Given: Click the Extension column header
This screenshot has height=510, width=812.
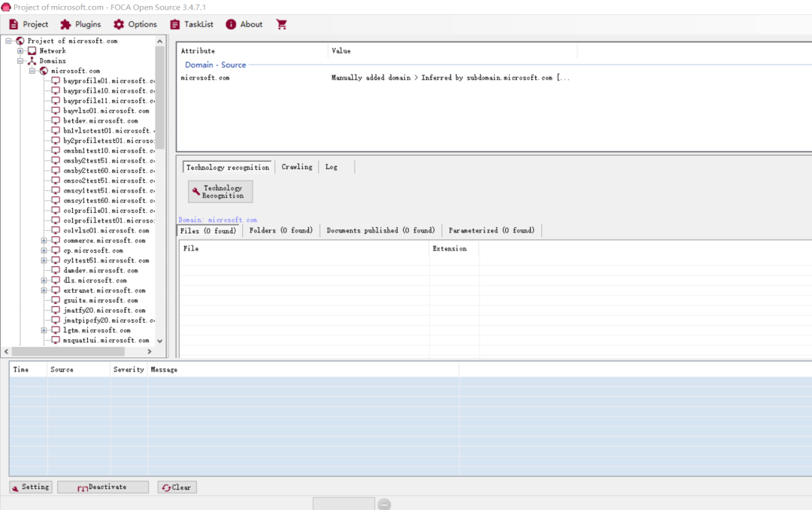Looking at the screenshot, I should click(x=454, y=249).
